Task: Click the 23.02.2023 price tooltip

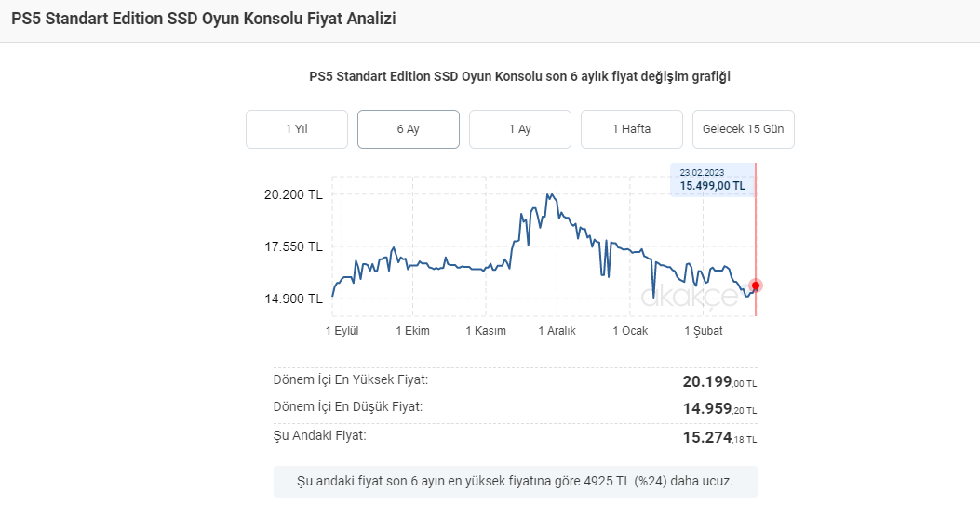Action: (x=712, y=179)
